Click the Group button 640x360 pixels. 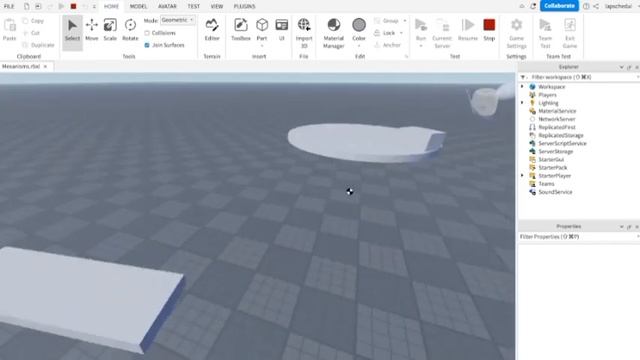[x=386, y=20]
